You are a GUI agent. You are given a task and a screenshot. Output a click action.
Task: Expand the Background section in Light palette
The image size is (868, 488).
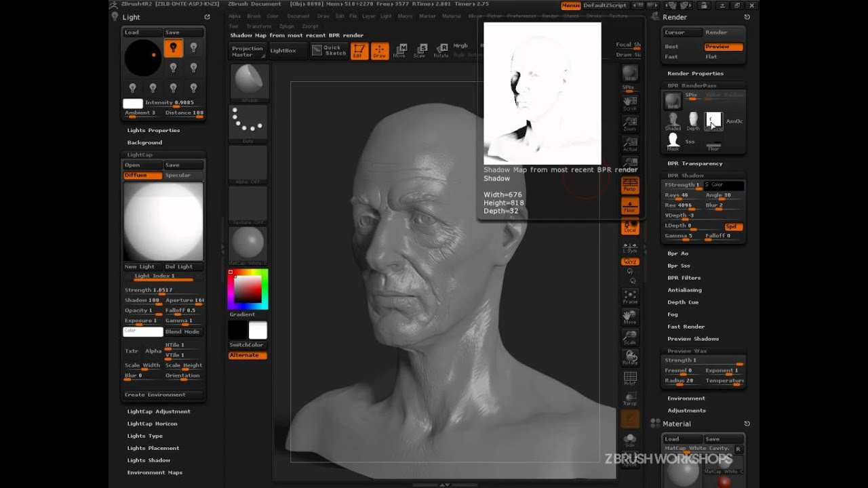(x=144, y=142)
